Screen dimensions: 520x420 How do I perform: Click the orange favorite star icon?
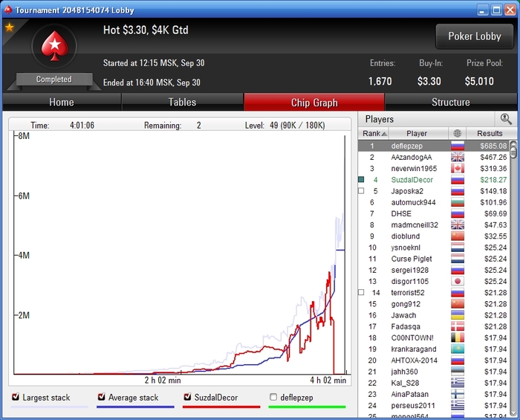(9, 28)
